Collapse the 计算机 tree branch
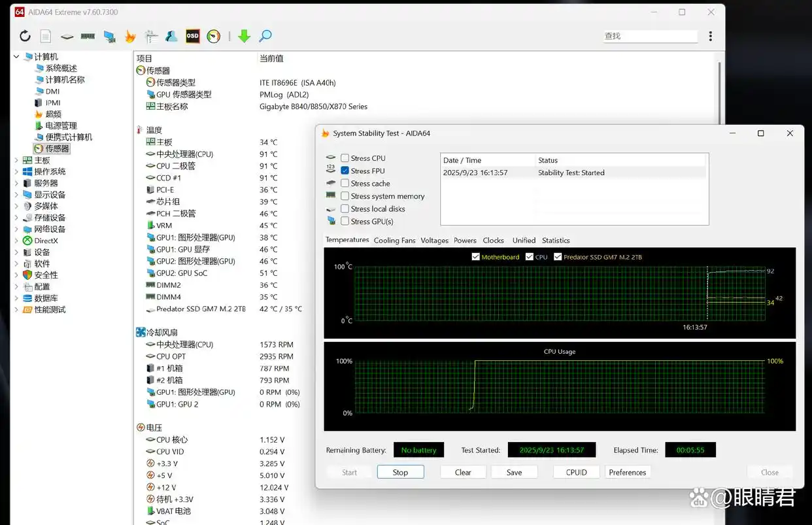812x525 pixels. point(17,56)
